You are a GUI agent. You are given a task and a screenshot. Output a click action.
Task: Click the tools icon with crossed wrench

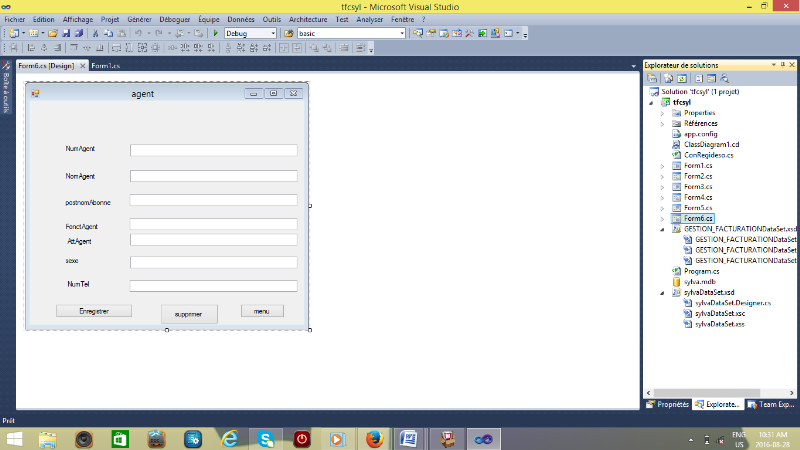tap(469, 33)
